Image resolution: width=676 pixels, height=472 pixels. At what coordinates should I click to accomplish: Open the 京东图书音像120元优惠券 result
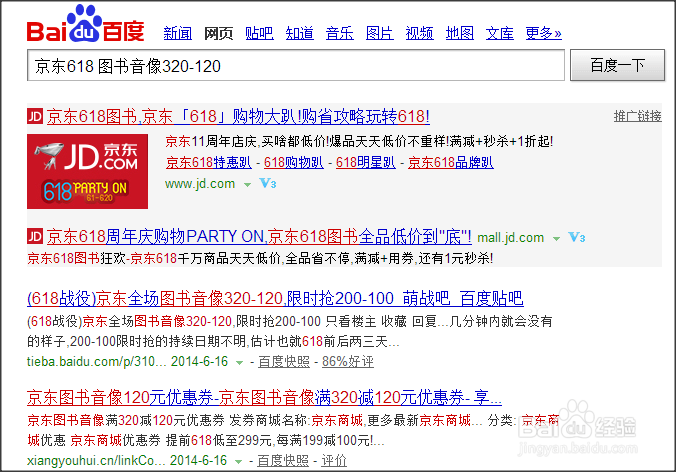coord(264,397)
